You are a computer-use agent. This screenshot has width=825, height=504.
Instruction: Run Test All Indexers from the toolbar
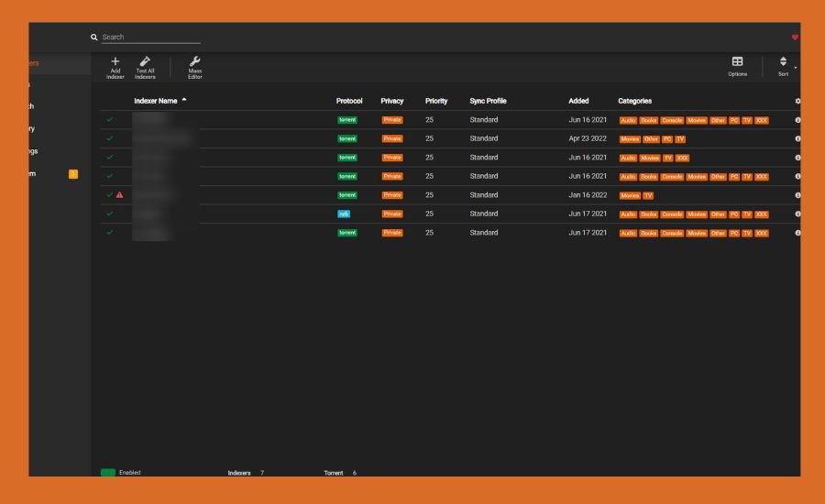click(x=145, y=68)
